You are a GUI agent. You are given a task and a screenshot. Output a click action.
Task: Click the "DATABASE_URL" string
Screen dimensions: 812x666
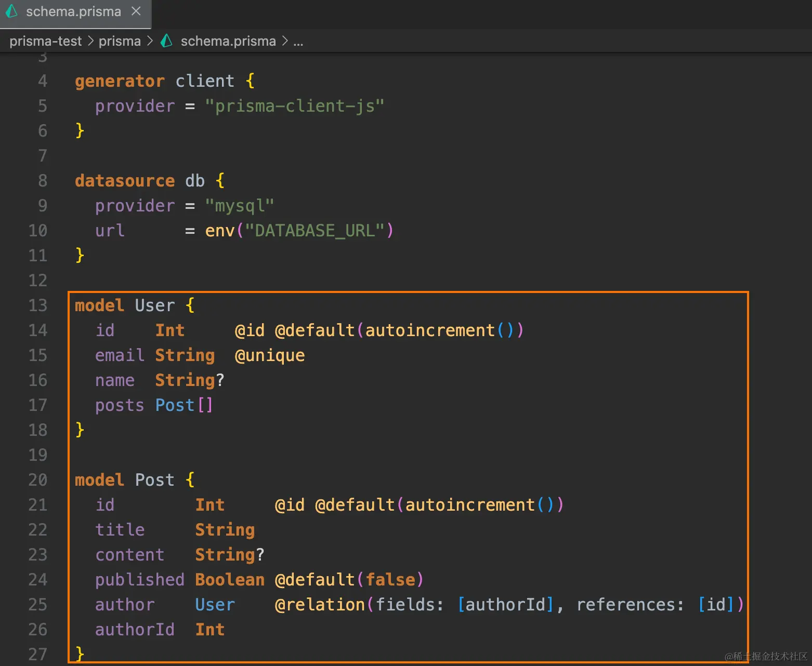click(315, 231)
